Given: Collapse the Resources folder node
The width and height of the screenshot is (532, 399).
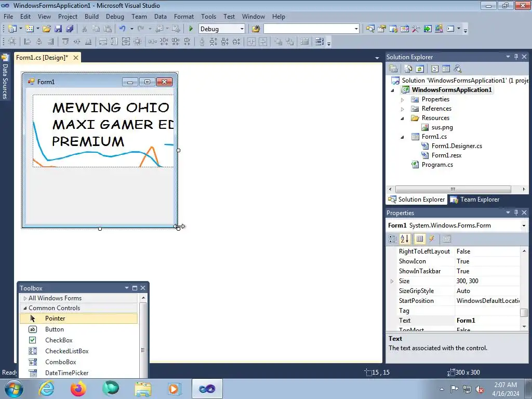Looking at the screenshot, I should tap(403, 118).
